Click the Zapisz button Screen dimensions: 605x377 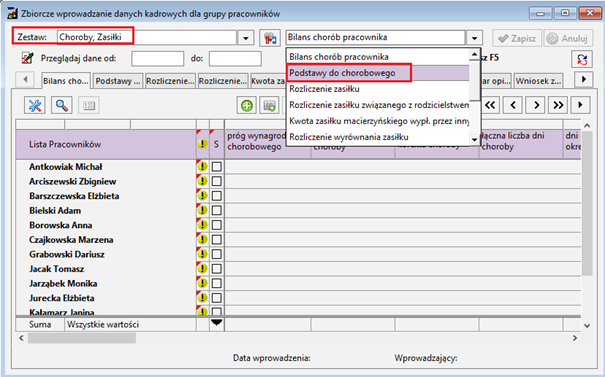click(x=517, y=38)
